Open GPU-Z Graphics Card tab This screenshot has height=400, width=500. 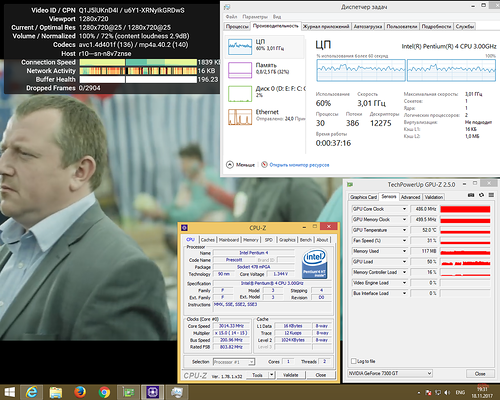coord(363,197)
